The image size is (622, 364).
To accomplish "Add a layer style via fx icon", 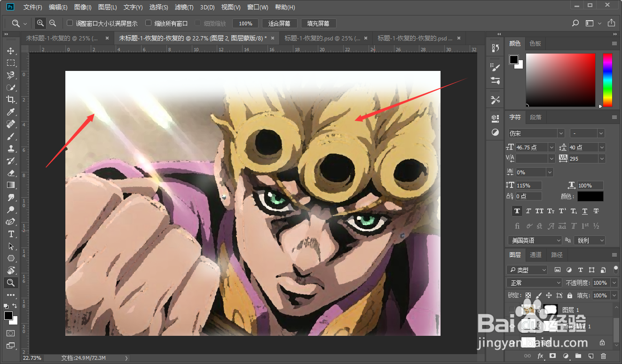I will (x=540, y=356).
